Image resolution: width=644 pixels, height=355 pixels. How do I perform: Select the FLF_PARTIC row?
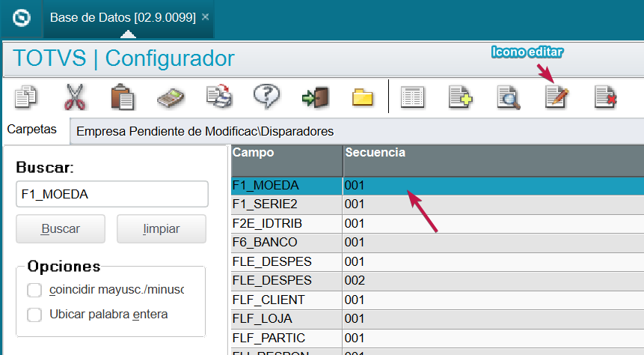[x=438, y=338]
